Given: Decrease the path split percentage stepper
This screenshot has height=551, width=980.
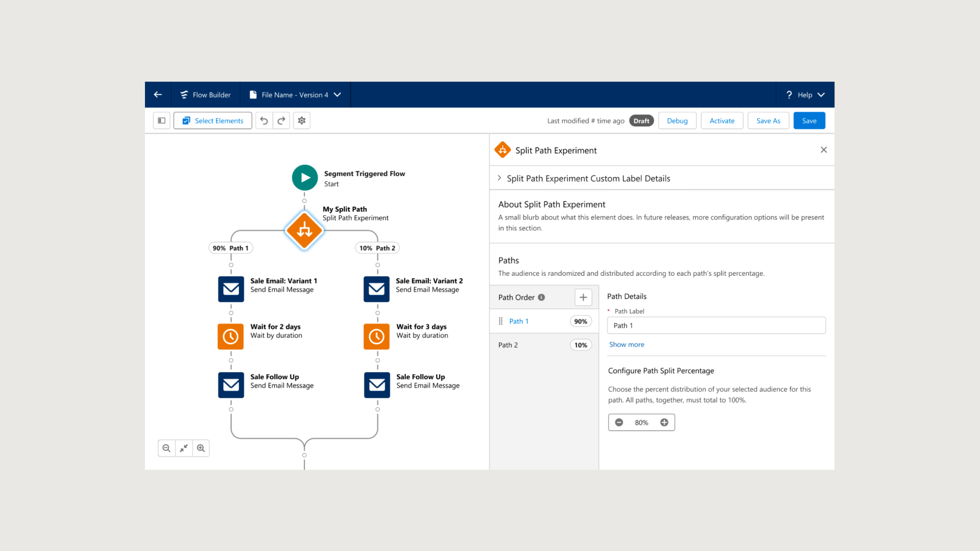Looking at the screenshot, I should point(619,422).
